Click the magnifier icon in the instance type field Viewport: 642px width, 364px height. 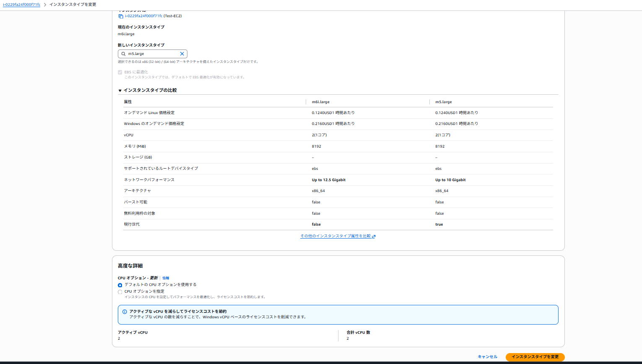pyautogui.click(x=124, y=54)
